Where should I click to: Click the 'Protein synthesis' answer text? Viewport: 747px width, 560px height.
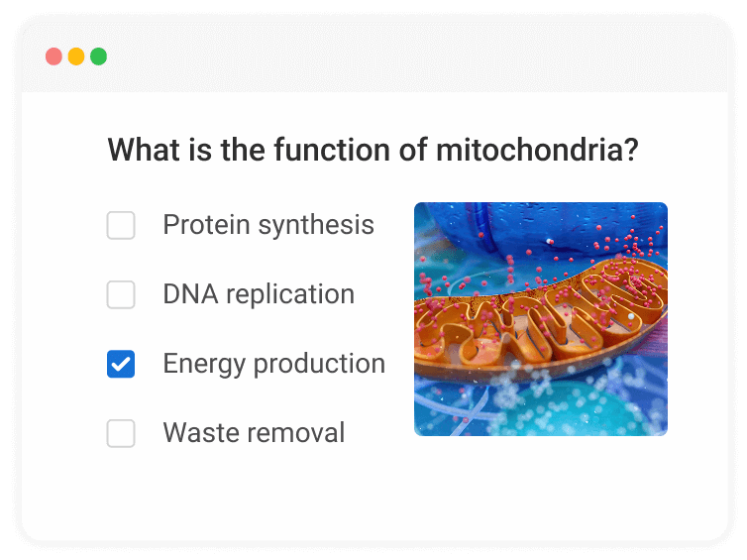coord(268,225)
